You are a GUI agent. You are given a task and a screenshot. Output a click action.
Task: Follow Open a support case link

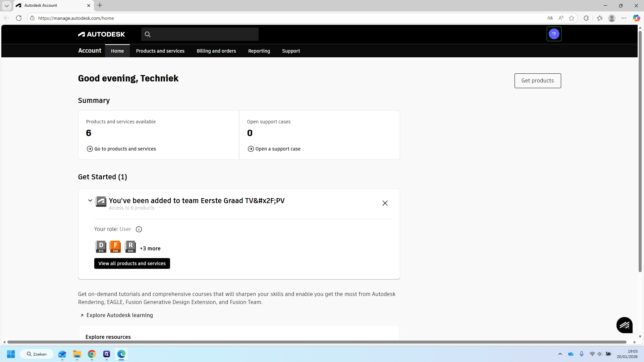(x=274, y=149)
